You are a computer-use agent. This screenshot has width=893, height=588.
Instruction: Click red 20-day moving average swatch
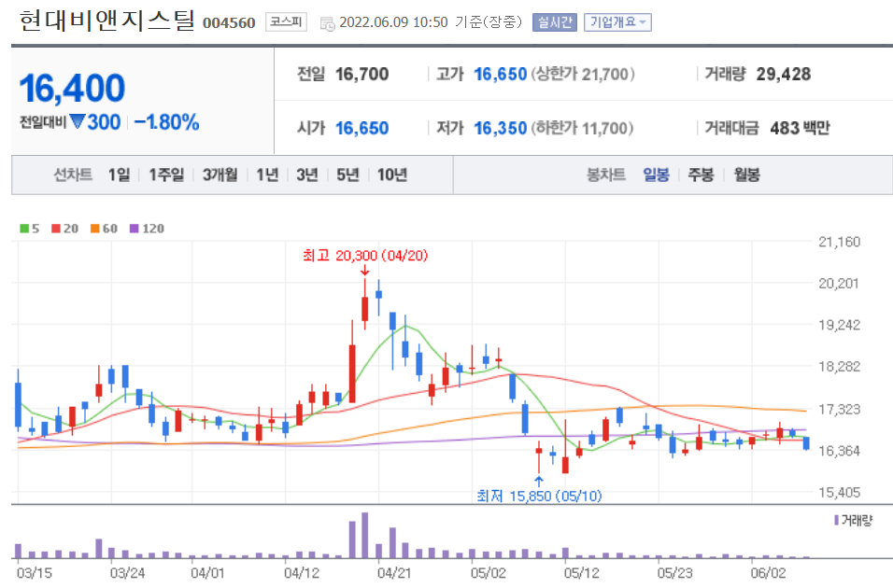pyautogui.click(x=56, y=229)
